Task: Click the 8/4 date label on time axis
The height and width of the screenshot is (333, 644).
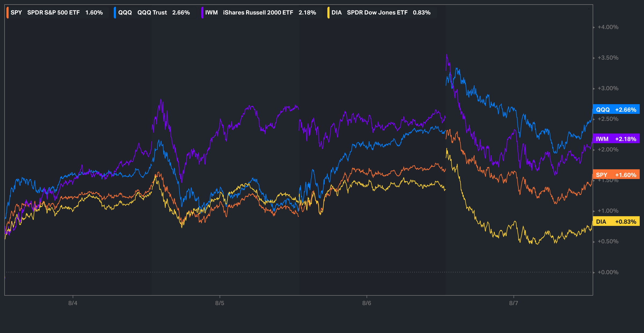Action: pyautogui.click(x=73, y=303)
